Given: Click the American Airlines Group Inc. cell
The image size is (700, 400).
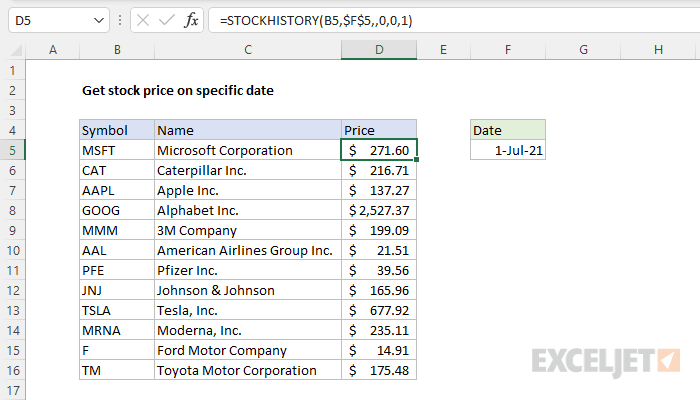Looking at the screenshot, I should 248,250.
